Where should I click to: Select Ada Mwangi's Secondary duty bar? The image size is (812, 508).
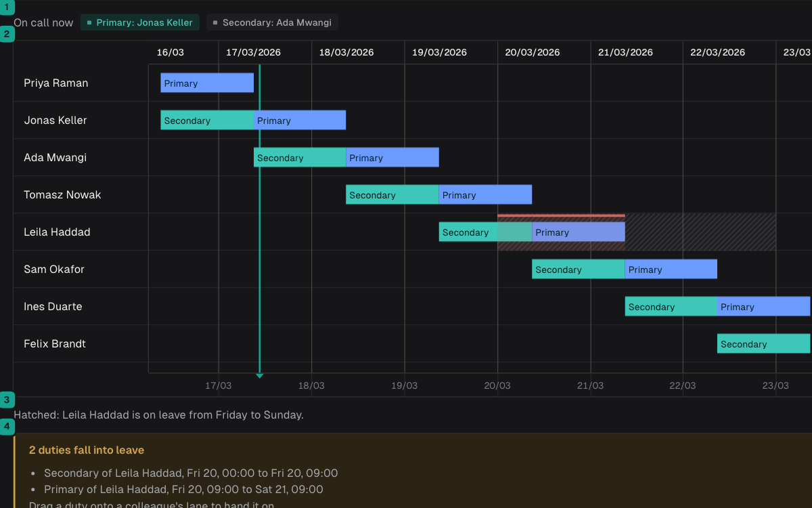(x=300, y=157)
